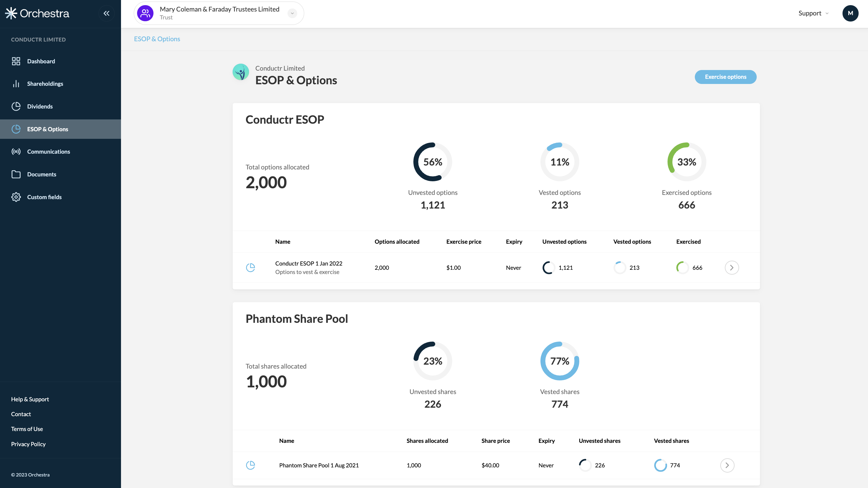This screenshot has width=868, height=488.
Task: Click the pie icon beside Phantom Share Pool 1 Aug 2021
Action: [x=250, y=466]
